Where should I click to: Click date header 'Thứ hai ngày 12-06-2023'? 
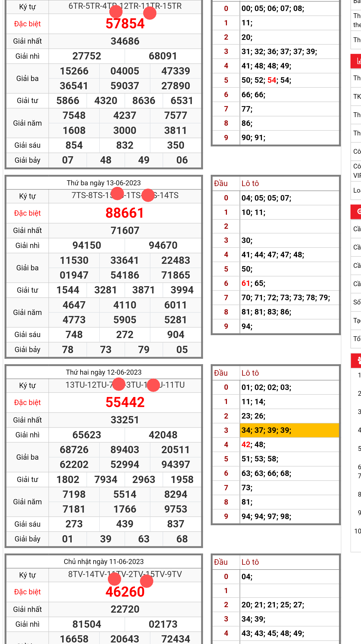104,372
